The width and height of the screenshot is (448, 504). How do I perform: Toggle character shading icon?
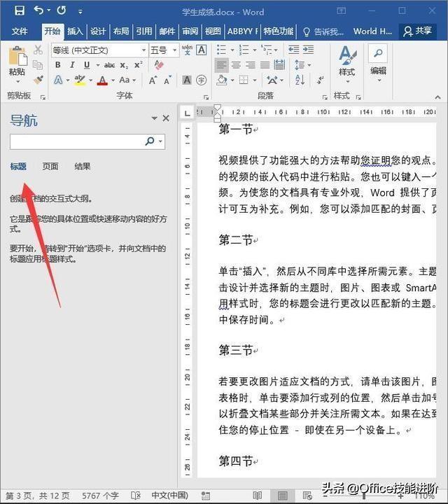[x=187, y=80]
